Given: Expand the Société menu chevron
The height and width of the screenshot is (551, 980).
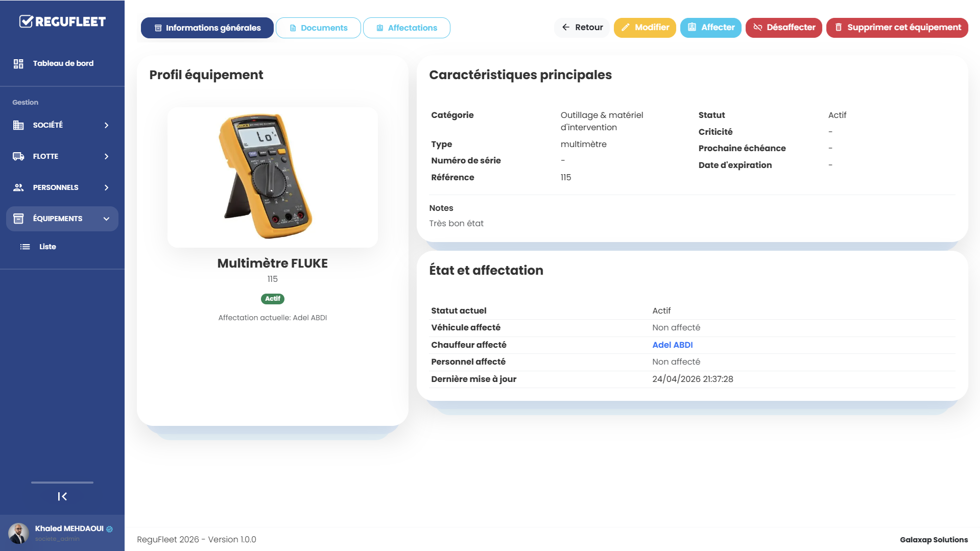Looking at the screenshot, I should click(x=106, y=125).
